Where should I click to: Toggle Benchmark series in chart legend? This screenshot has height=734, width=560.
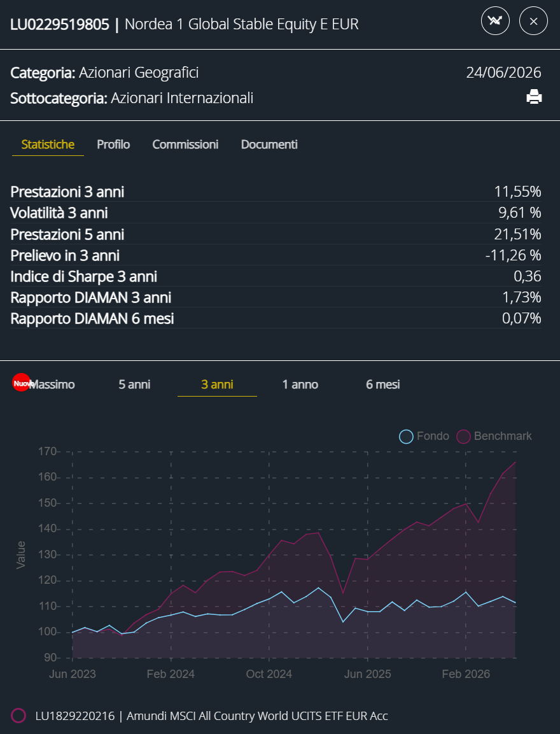494,436
